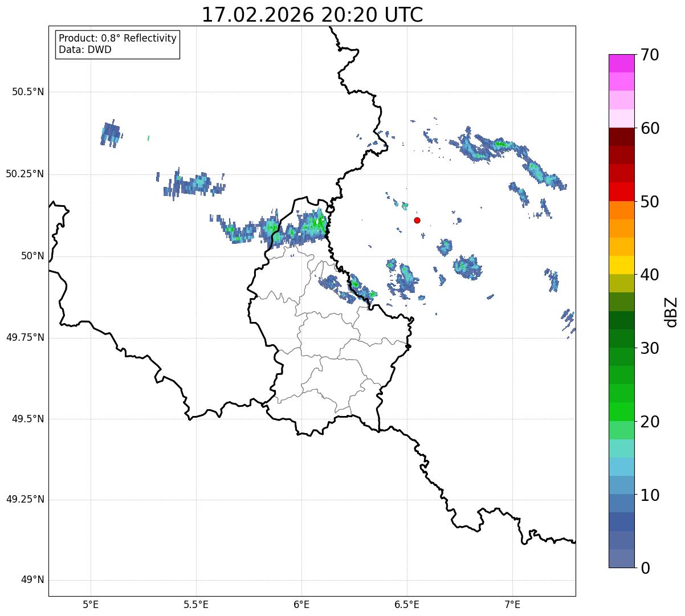The height and width of the screenshot is (616, 685).
Task: Click the colorbar tick label 60
Action: [650, 128]
